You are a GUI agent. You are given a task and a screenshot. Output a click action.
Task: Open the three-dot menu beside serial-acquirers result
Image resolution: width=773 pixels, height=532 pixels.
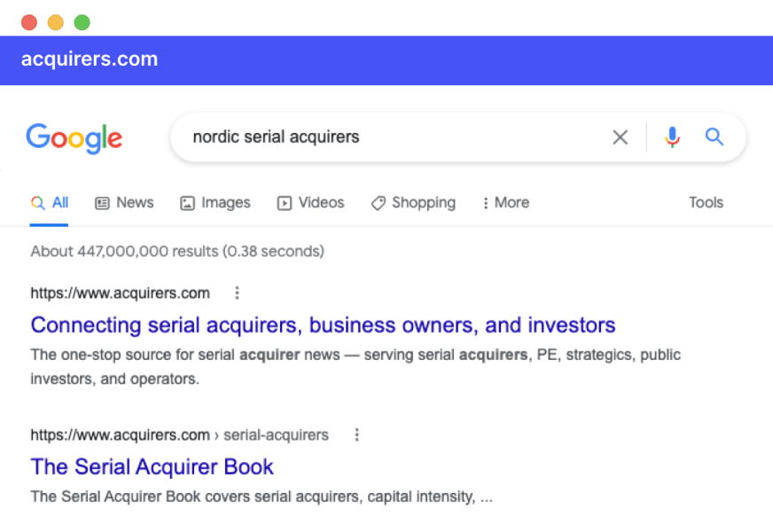pyautogui.click(x=357, y=434)
